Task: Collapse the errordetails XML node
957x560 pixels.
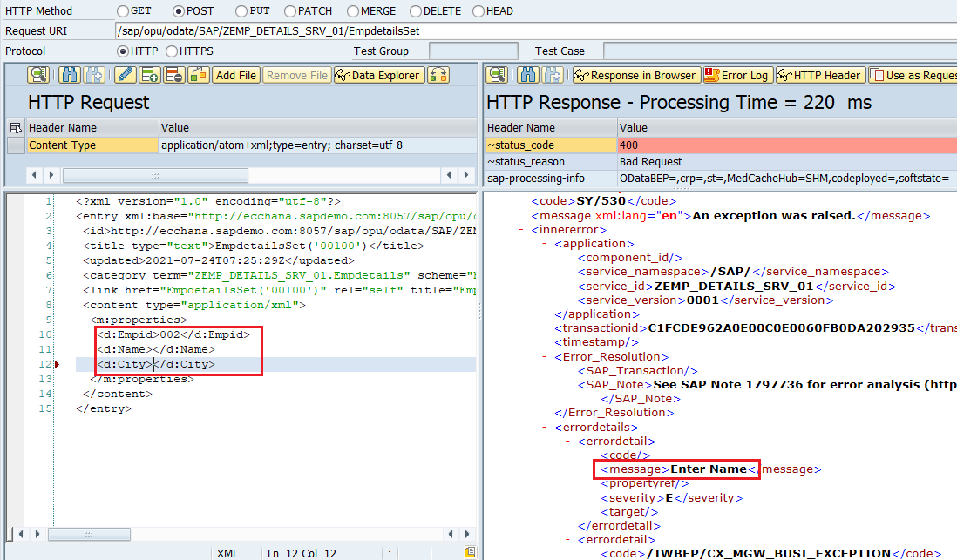Action: click(545, 427)
